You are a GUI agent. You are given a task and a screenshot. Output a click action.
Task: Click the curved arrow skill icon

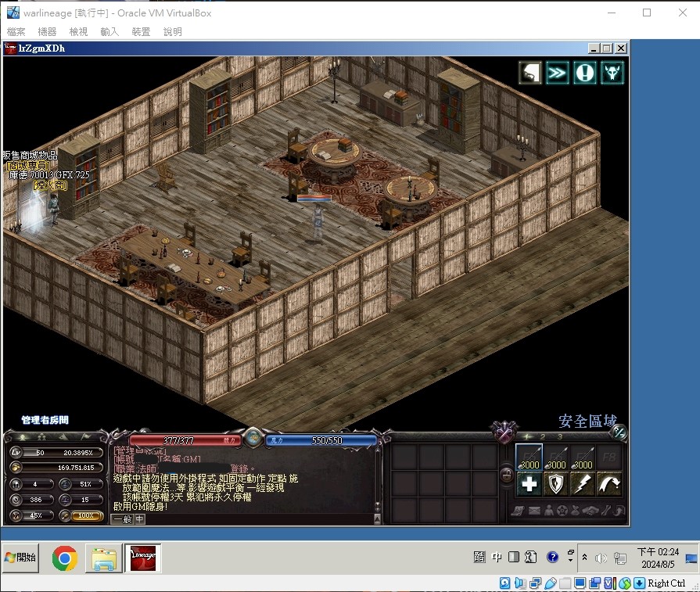pos(609,484)
